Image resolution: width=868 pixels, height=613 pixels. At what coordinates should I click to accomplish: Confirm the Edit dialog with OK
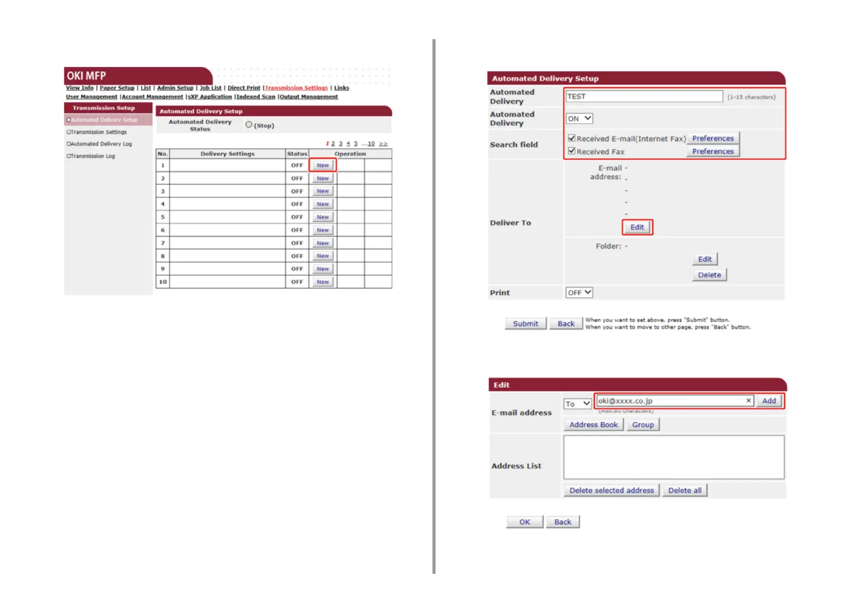[525, 522]
